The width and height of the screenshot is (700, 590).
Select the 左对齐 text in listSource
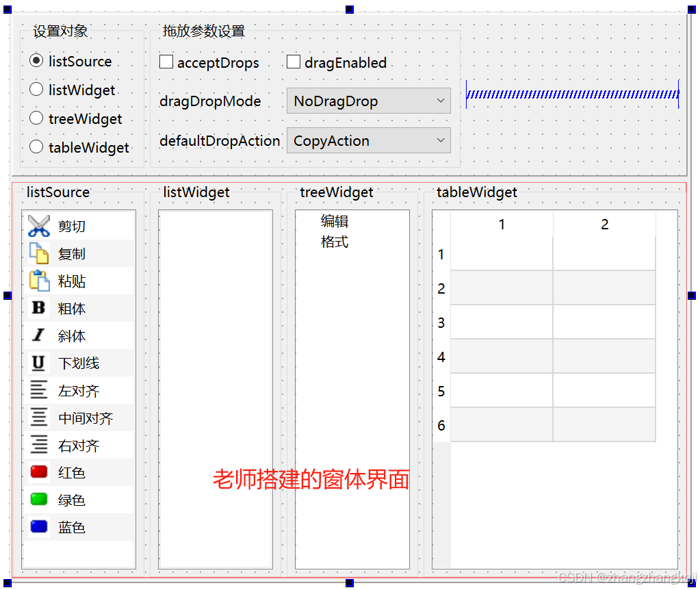(x=79, y=391)
